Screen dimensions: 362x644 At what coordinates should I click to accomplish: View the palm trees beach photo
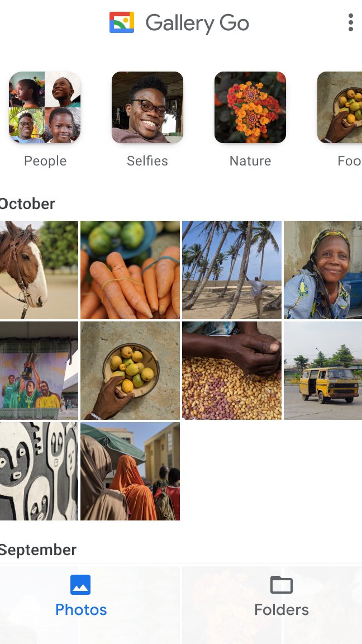pos(232,270)
